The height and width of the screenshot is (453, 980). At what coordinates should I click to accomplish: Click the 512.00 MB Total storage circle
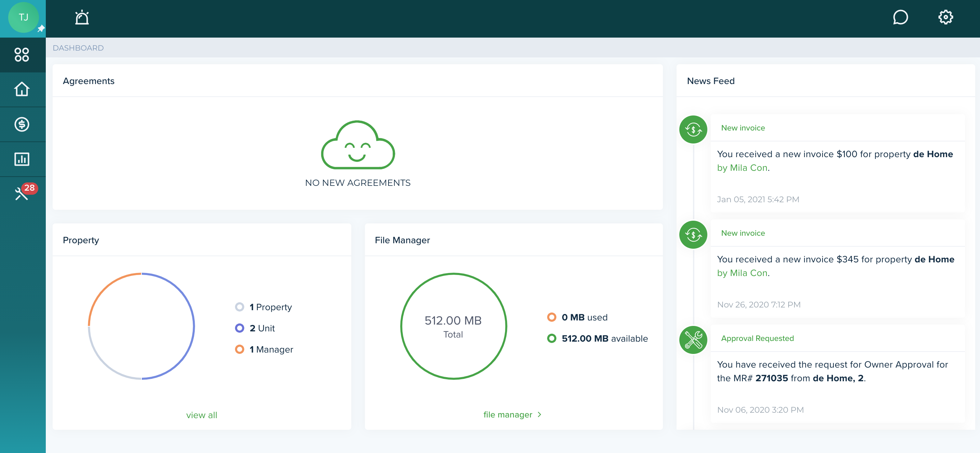pos(453,326)
